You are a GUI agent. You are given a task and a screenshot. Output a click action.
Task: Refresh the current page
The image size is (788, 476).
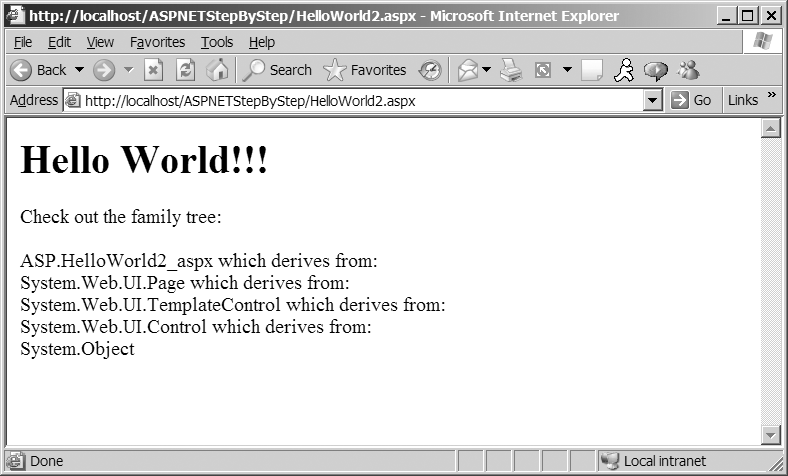[185, 70]
